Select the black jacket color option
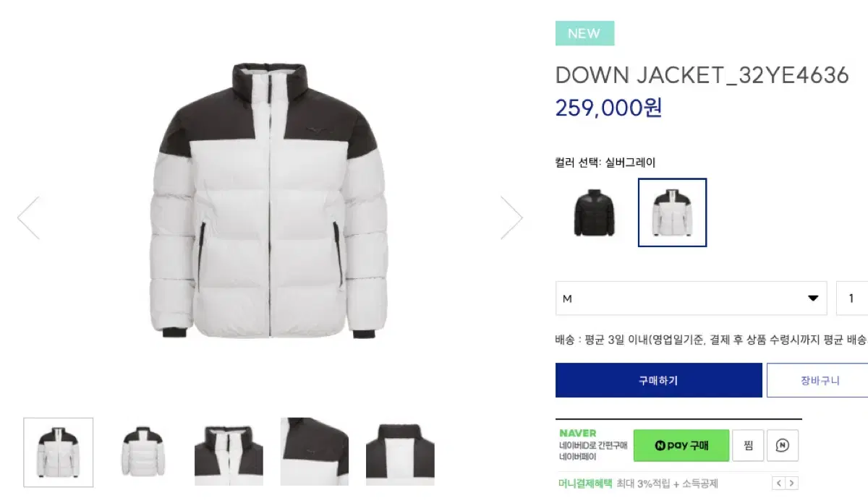 [594, 212]
